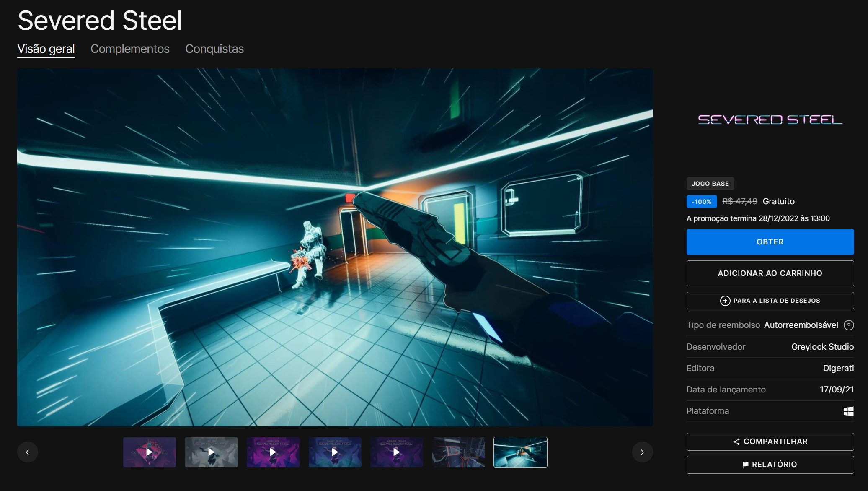Click the promotion end date text
The image size is (868, 491).
(x=758, y=218)
